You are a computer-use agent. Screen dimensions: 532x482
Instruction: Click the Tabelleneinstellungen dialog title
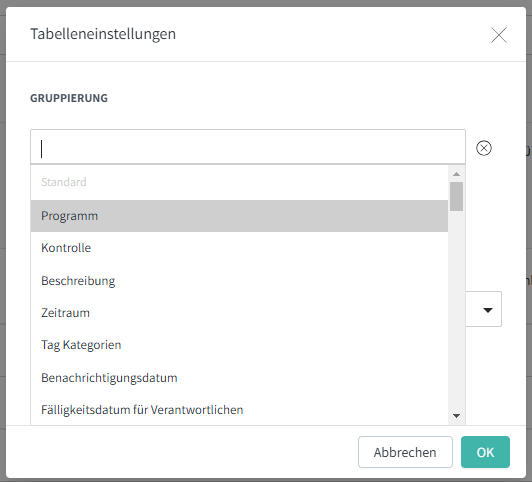pyautogui.click(x=103, y=34)
